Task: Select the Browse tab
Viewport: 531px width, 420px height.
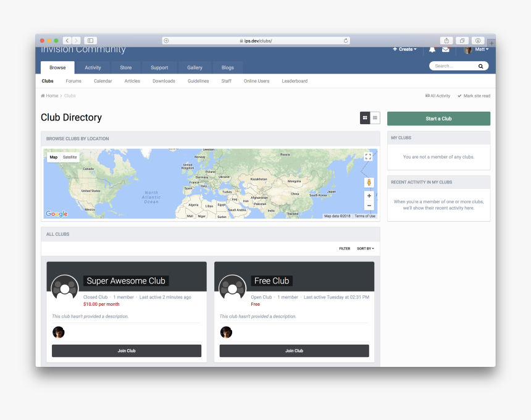Action: [57, 67]
